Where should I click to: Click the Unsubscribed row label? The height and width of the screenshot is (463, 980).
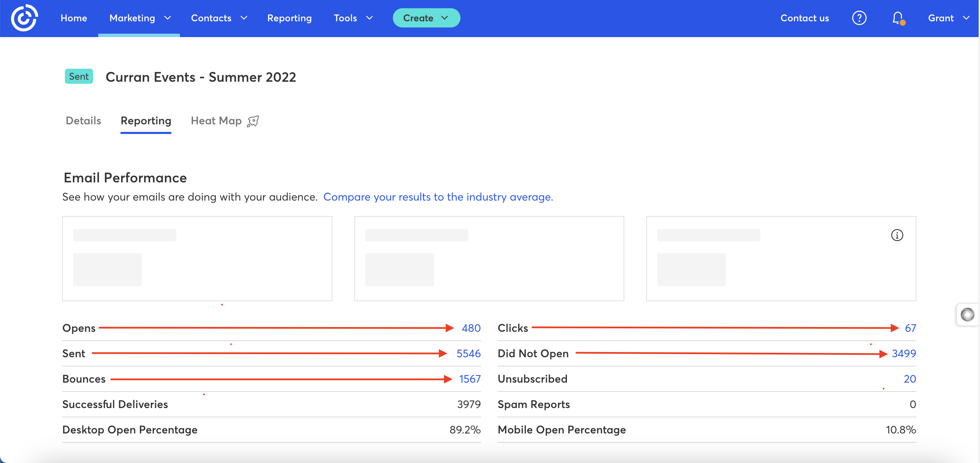pyautogui.click(x=532, y=379)
